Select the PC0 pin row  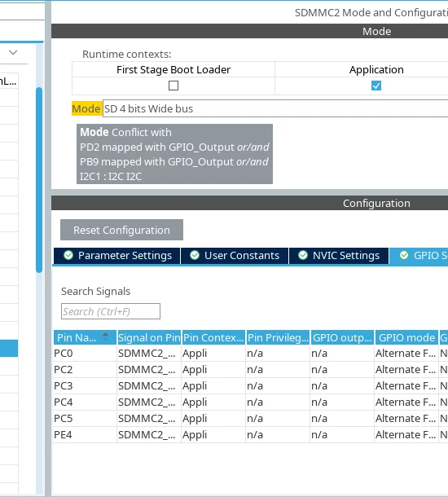click(250, 353)
